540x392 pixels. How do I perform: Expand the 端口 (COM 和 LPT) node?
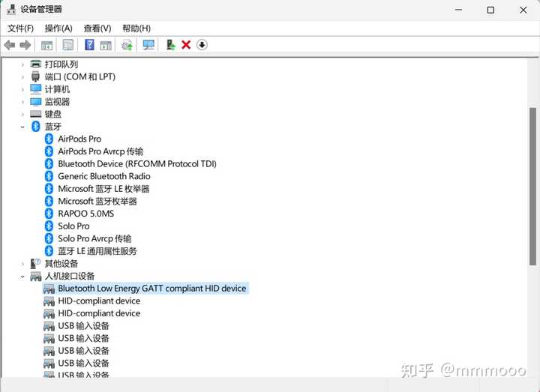[x=22, y=76]
